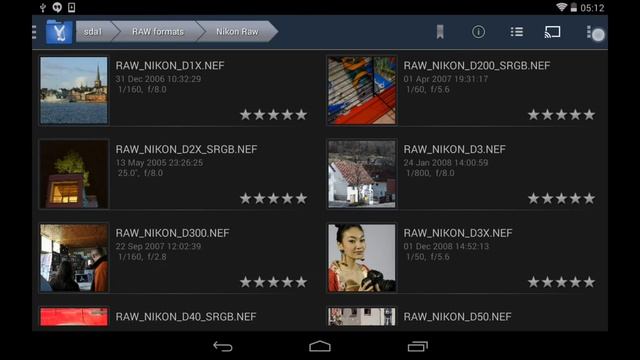Select file name RAW_NIKON_D3X.NEF

(458, 233)
